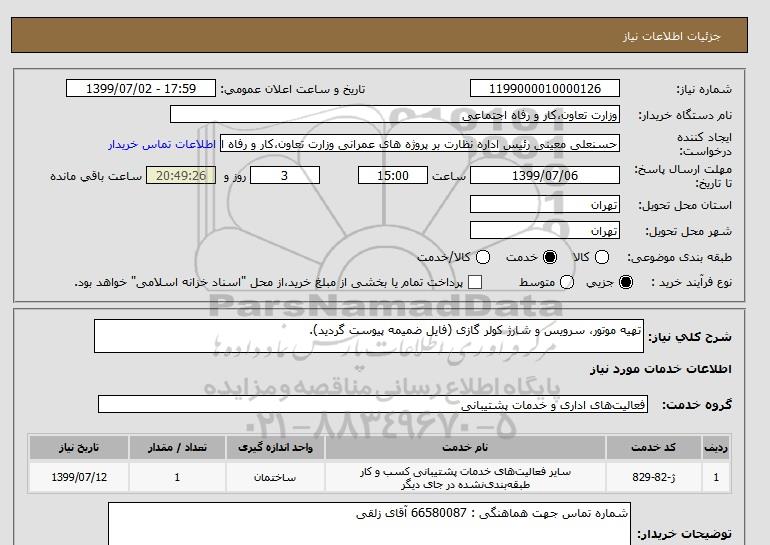Click the delivery province field تهران
The height and width of the screenshot is (545, 770).
pyautogui.click(x=545, y=204)
